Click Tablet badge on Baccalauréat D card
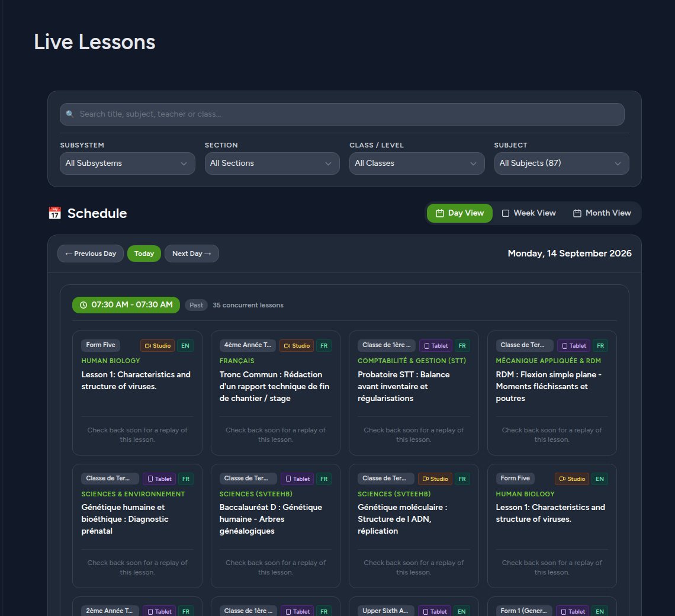This screenshot has height=616, width=675. (297, 479)
